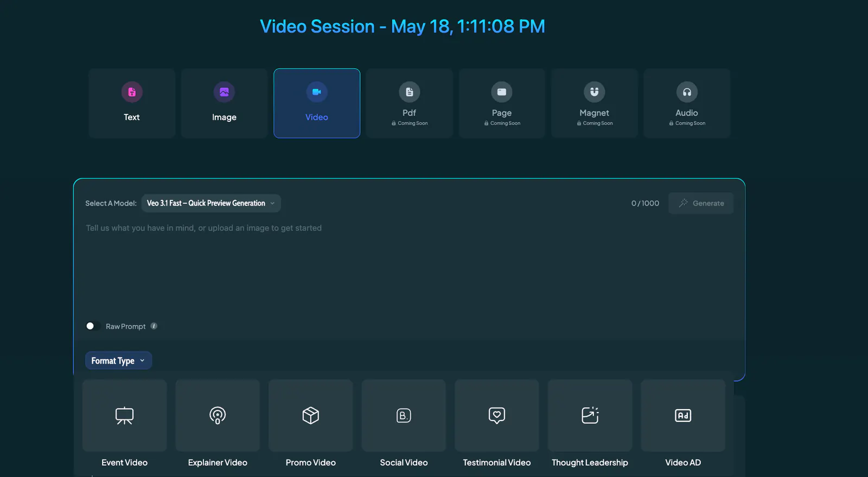The image size is (868, 477).
Task: Click the Video Session title heading
Action: pos(403,26)
